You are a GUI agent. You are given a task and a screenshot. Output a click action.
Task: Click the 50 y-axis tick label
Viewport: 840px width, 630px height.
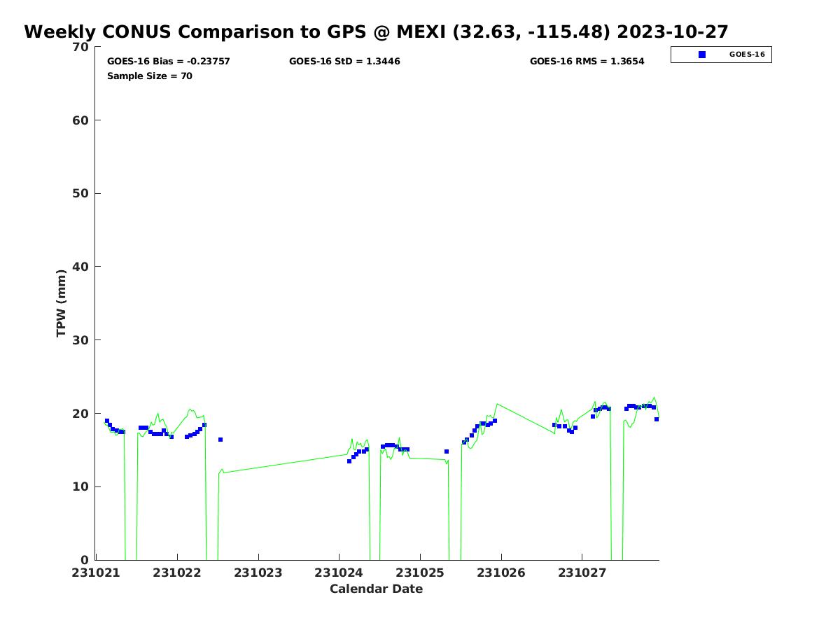(80, 194)
